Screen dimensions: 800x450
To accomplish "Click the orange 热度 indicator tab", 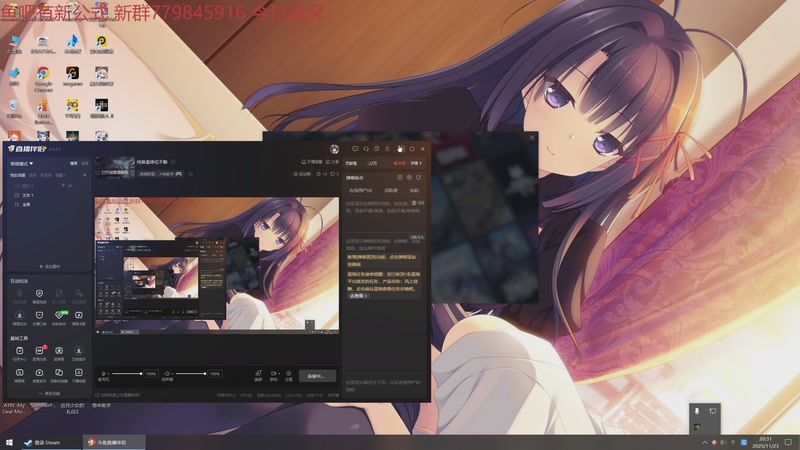I will tap(399, 163).
